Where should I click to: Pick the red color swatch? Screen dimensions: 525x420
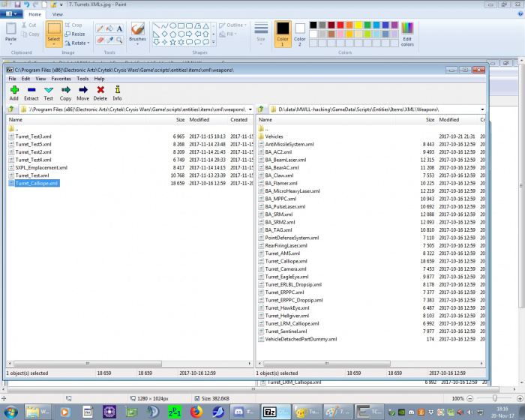point(341,25)
